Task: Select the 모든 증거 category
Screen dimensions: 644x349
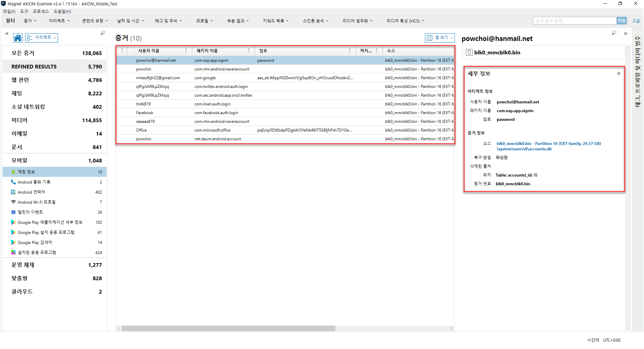Action: tap(55, 53)
